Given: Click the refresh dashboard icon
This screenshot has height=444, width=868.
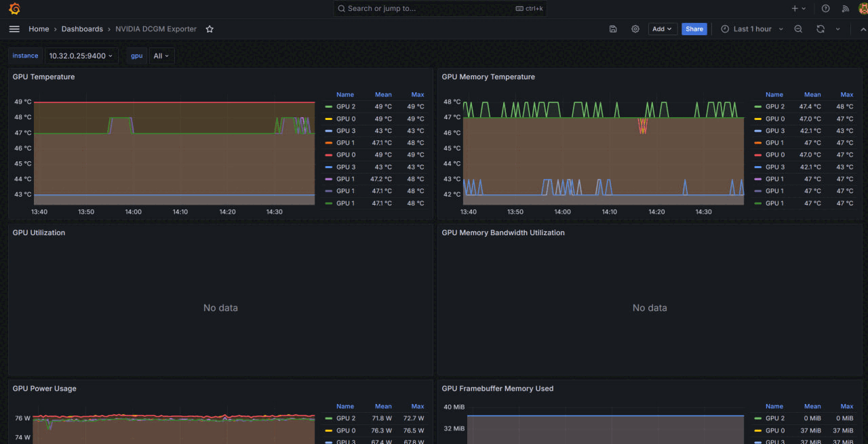Looking at the screenshot, I should point(821,29).
